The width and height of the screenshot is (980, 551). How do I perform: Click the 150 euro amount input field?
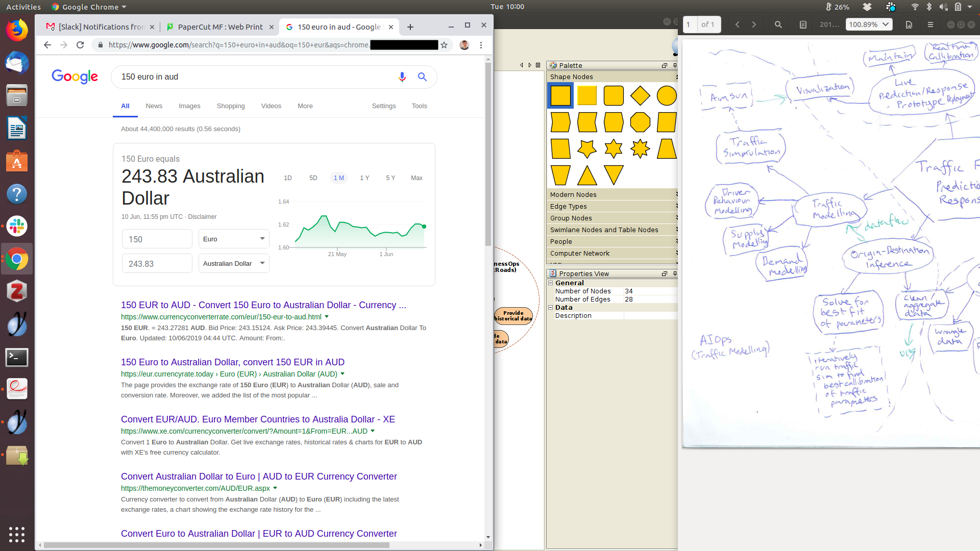pos(157,239)
